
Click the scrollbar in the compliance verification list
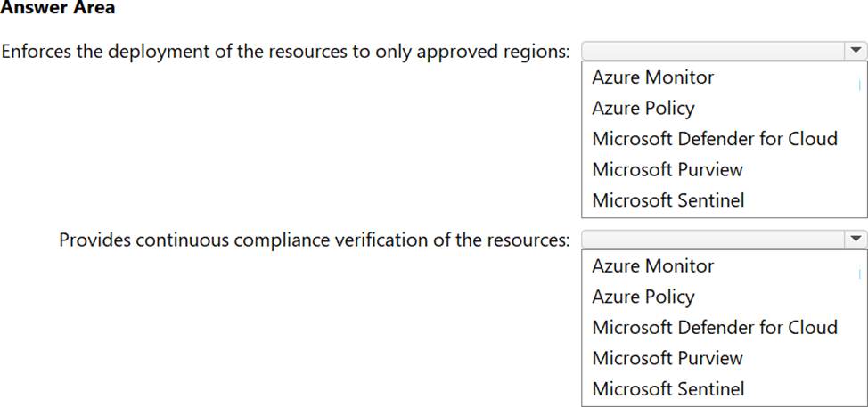(859, 274)
